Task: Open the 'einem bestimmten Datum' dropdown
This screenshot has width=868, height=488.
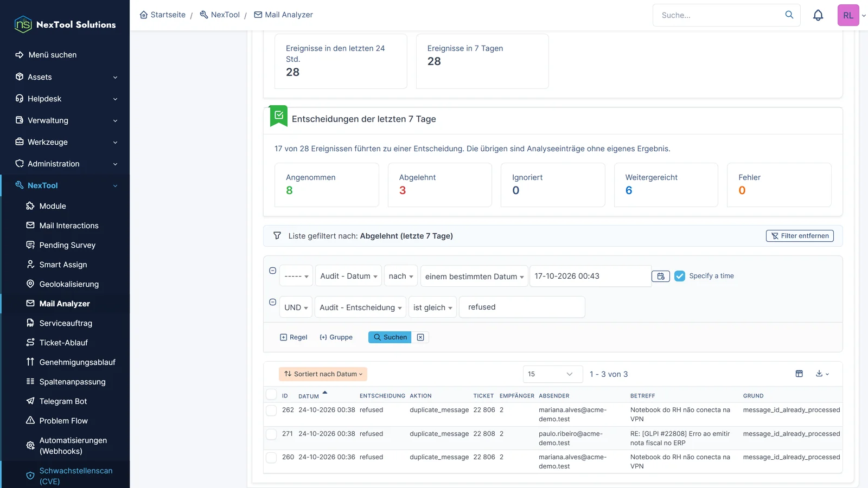Action: tap(474, 276)
